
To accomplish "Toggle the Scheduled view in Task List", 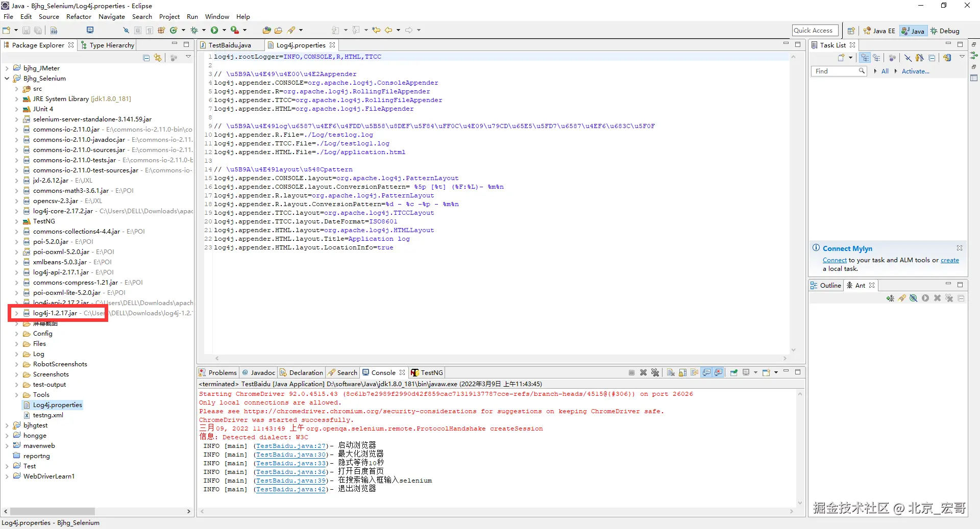I will [x=876, y=58].
